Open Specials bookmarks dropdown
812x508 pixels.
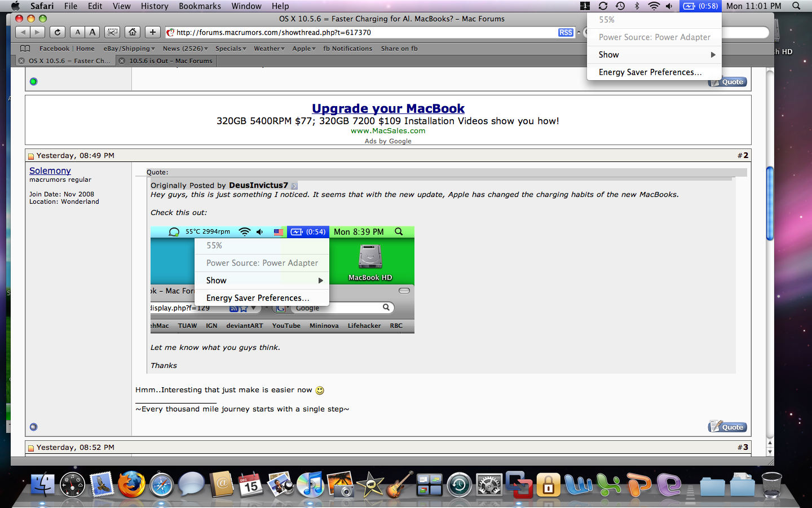(x=231, y=49)
